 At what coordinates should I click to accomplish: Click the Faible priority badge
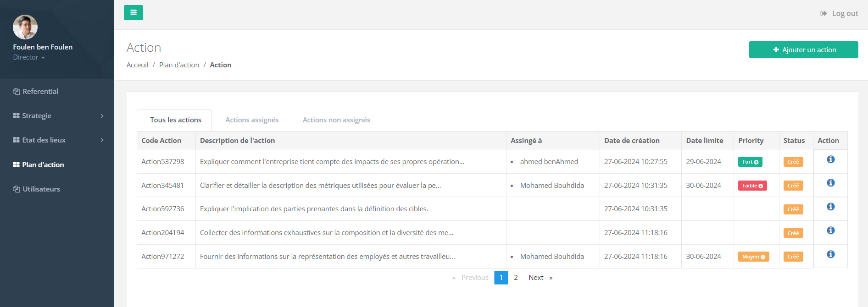(x=752, y=186)
